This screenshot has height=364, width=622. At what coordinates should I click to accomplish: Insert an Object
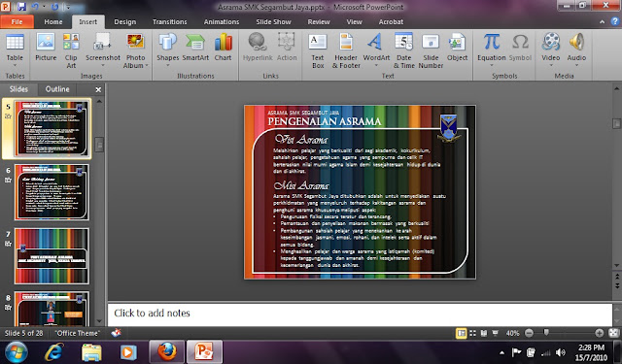click(457, 48)
